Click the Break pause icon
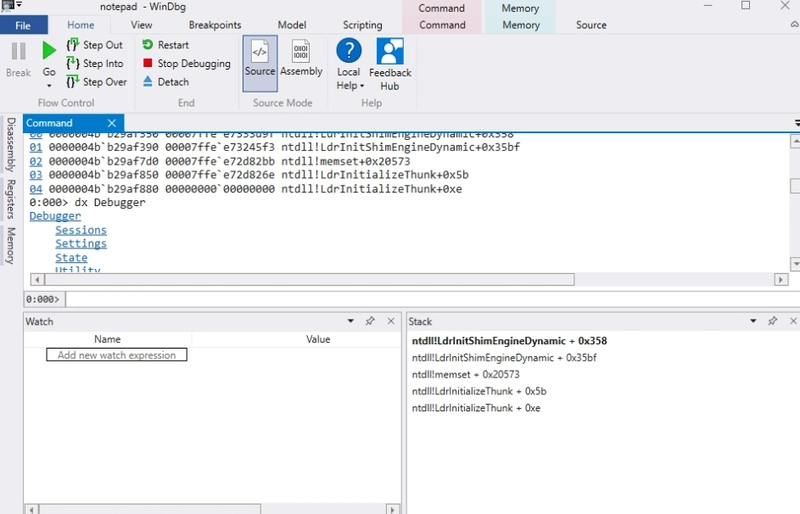The height and width of the screenshot is (514, 800). [x=18, y=52]
